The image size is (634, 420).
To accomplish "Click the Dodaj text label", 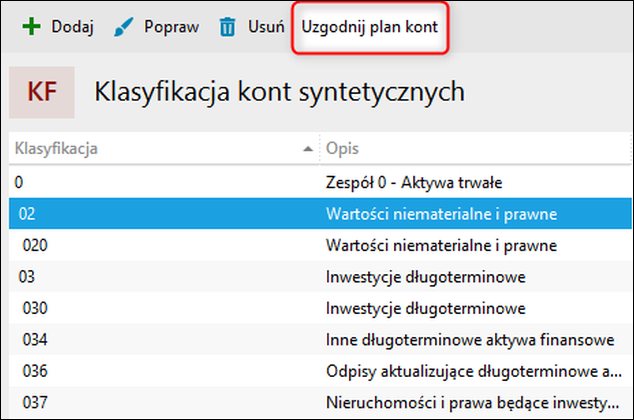I will 72,27.
